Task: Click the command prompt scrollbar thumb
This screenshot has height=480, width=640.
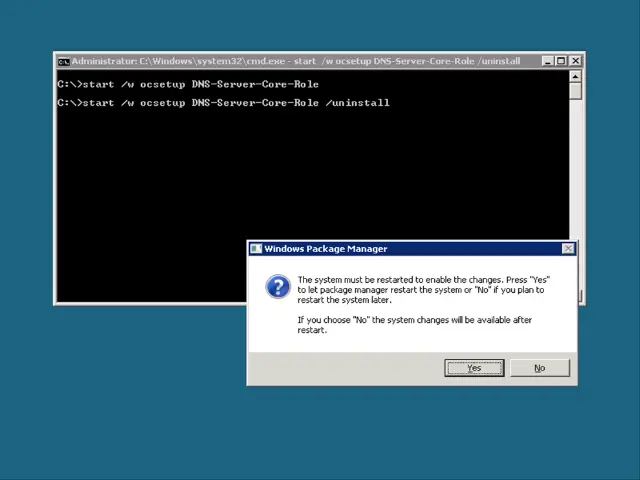Action: [575, 91]
